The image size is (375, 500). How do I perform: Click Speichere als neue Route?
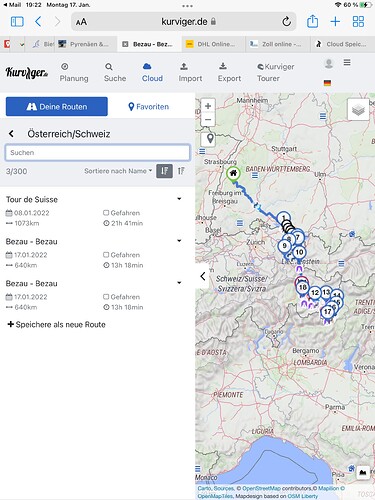tap(56, 324)
